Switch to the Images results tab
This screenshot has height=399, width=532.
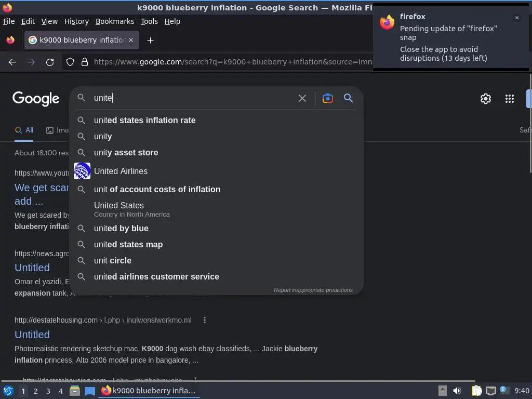(57, 130)
